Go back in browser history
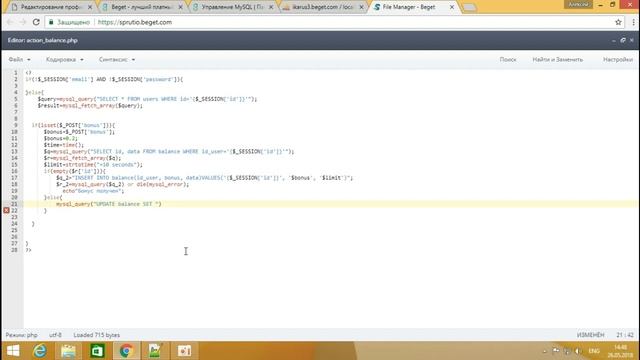 point(10,22)
